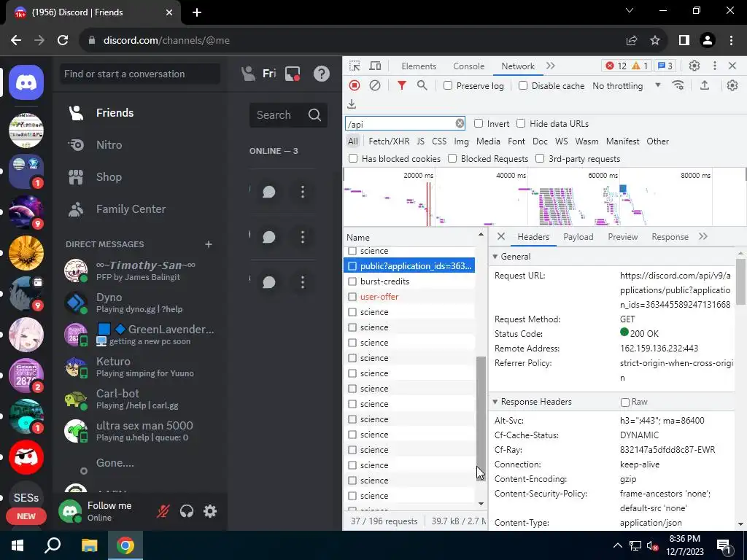The height and width of the screenshot is (560, 747).
Task: Show 12 errors in console
Action: coord(616,66)
